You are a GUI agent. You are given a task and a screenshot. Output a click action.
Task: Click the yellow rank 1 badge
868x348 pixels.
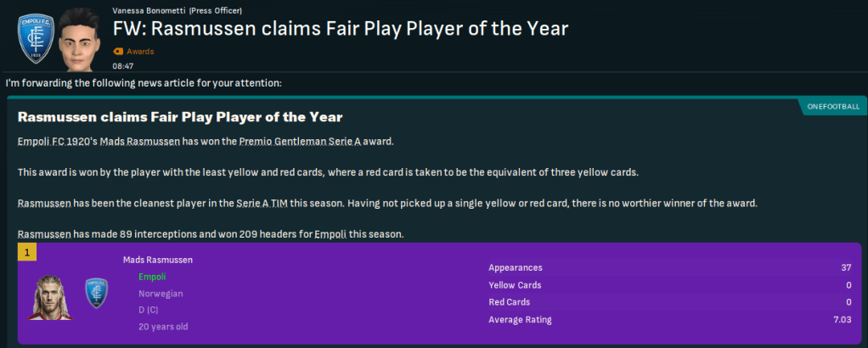coord(27,252)
